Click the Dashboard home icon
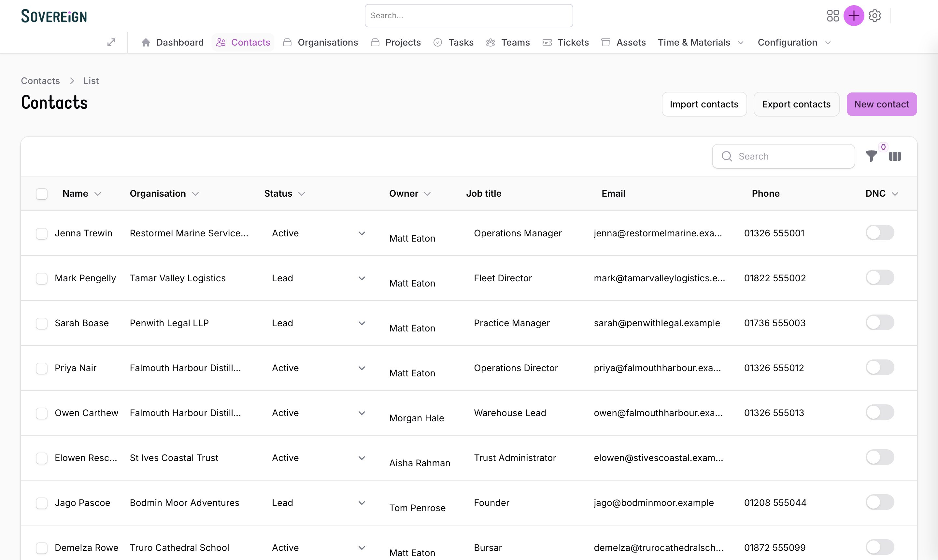 tap(146, 42)
